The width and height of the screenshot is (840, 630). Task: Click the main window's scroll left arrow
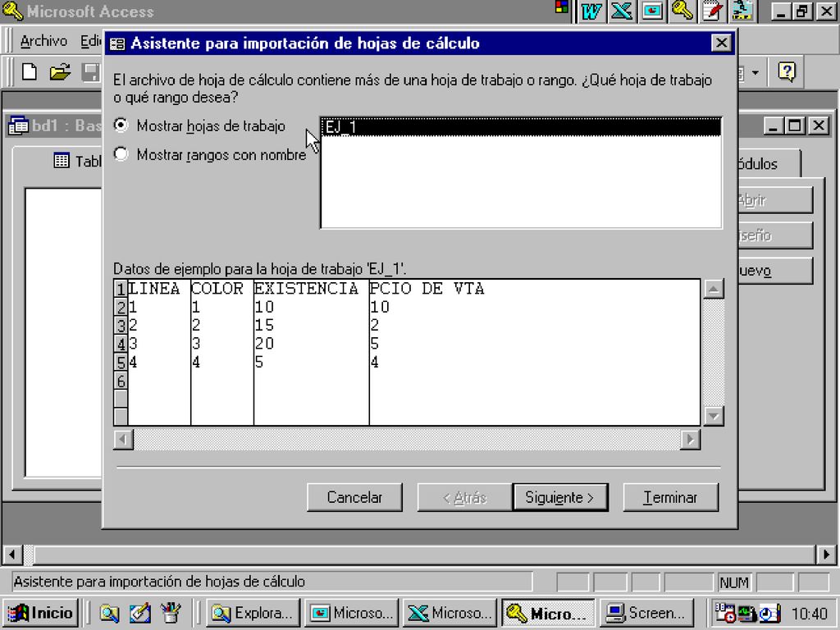(12, 555)
